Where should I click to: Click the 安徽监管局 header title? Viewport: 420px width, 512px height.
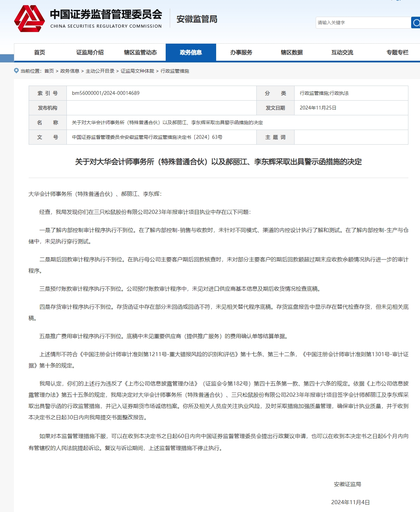pos(197,19)
